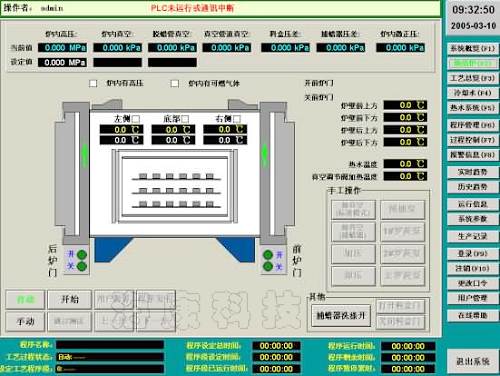The image size is (500, 376).
Task: Check the 左侧 heater checkbox
Action: click(136, 119)
